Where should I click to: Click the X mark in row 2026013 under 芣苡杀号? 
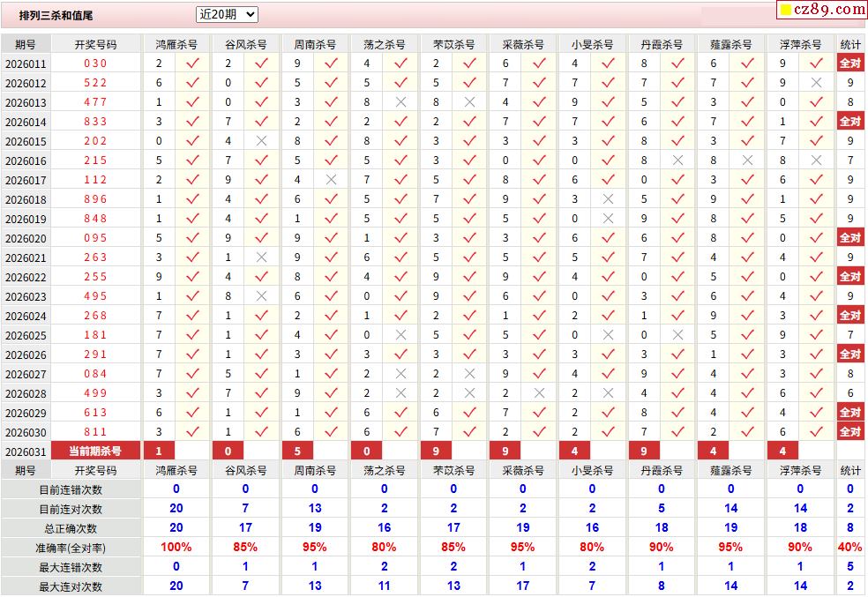(x=469, y=102)
